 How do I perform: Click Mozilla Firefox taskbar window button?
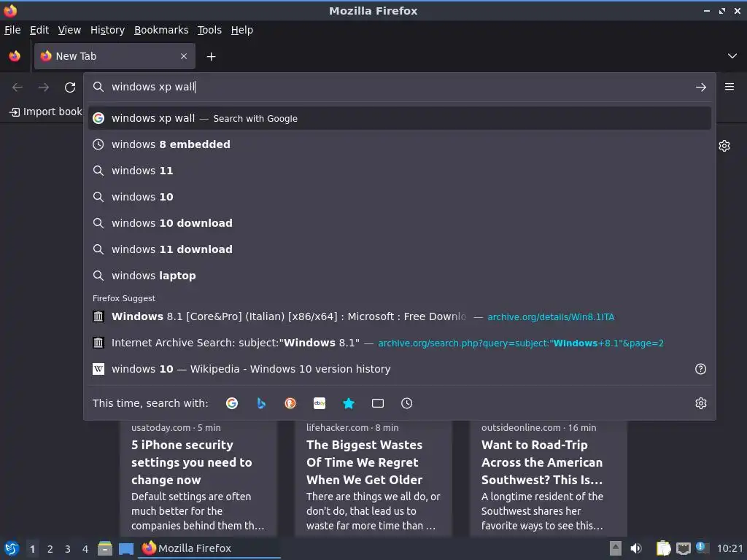point(209,548)
